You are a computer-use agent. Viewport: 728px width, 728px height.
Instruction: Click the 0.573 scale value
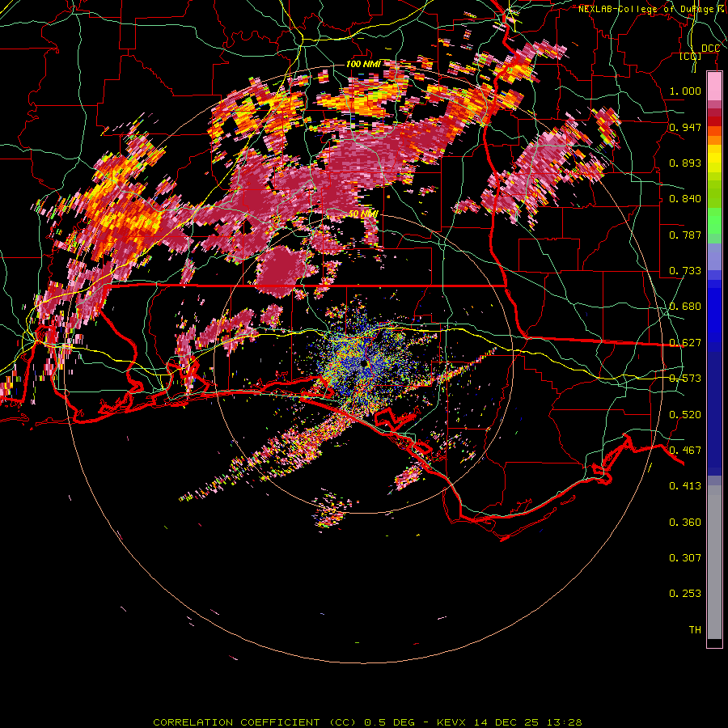click(685, 379)
